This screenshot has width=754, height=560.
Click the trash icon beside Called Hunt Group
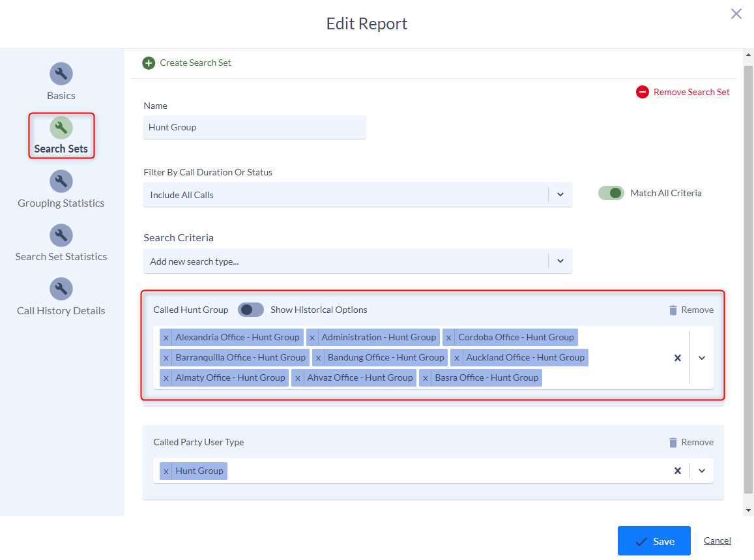(674, 310)
